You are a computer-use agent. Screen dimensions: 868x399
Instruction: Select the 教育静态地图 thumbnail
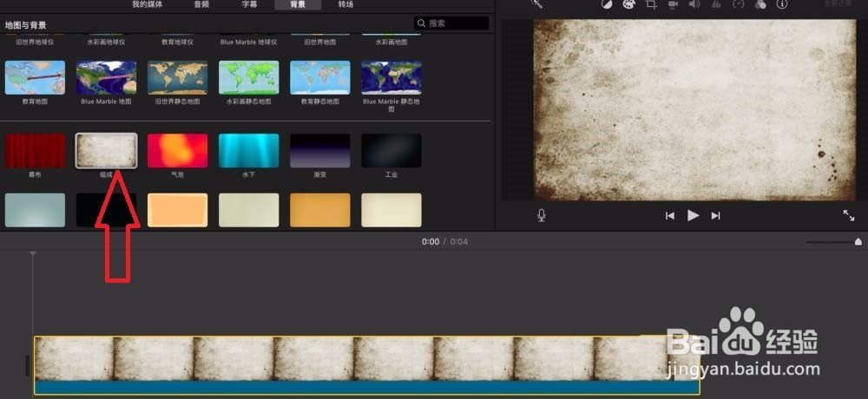pos(320,77)
